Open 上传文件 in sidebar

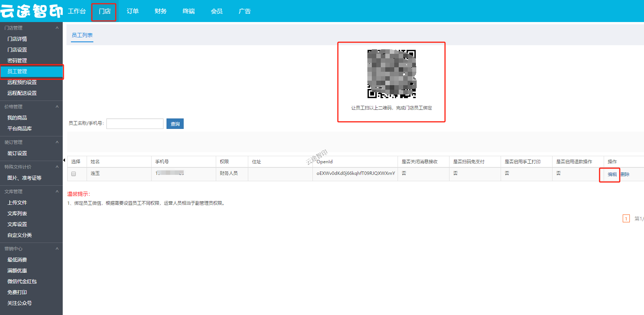tap(17, 203)
